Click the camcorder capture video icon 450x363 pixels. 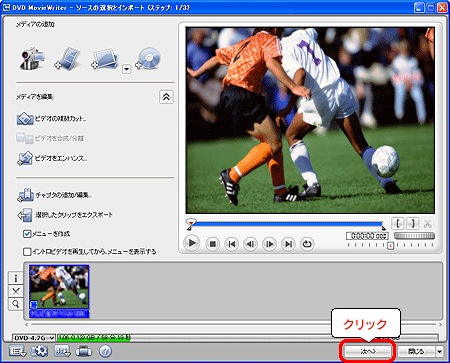pyautogui.click(x=32, y=59)
